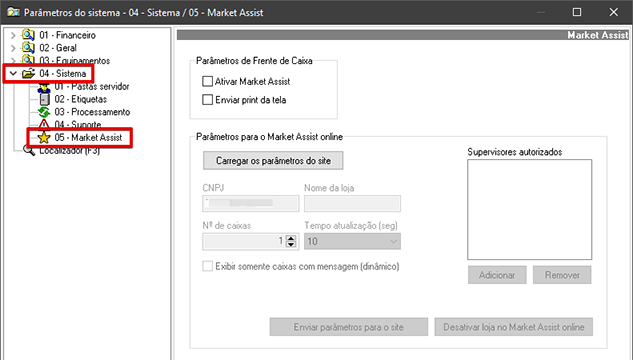Open 01 - Pastas servidor item
The width and height of the screenshot is (633, 360).
92,86
